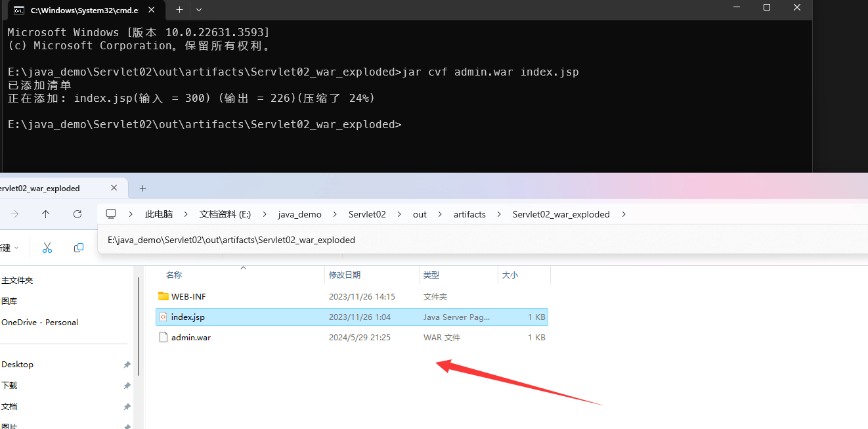868x429 pixels.
Task: Expand chevron after java_demo breadcrumb
Action: tap(336, 214)
